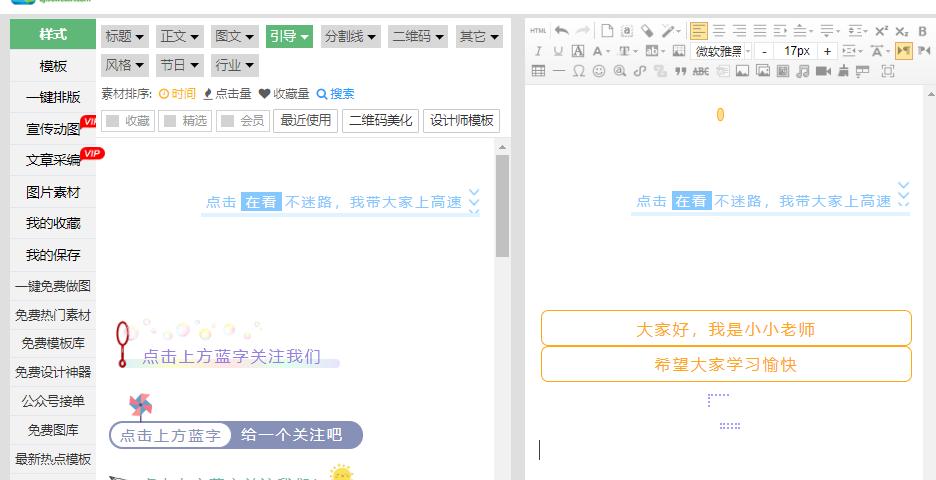Toggle bold with the B icon

tap(923, 31)
